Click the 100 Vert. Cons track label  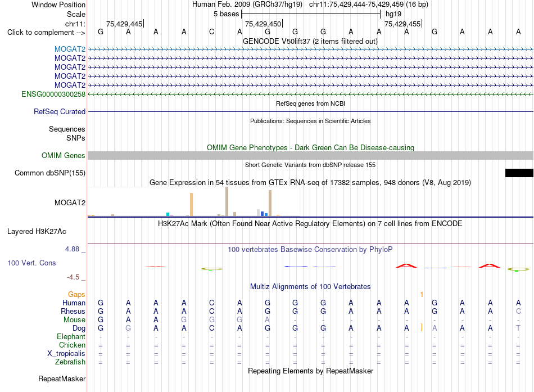pyautogui.click(x=31, y=263)
